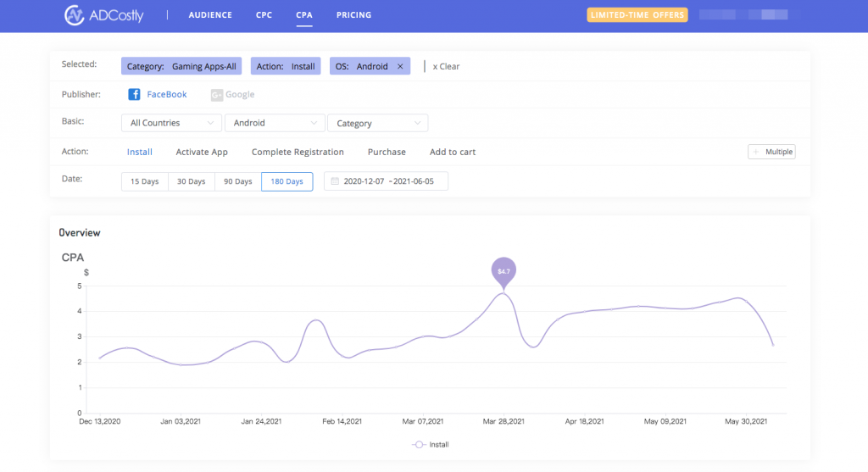Click the May 30,2021 axis label
This screenshot has width=868, height=472.
click(x=746, y=421)
